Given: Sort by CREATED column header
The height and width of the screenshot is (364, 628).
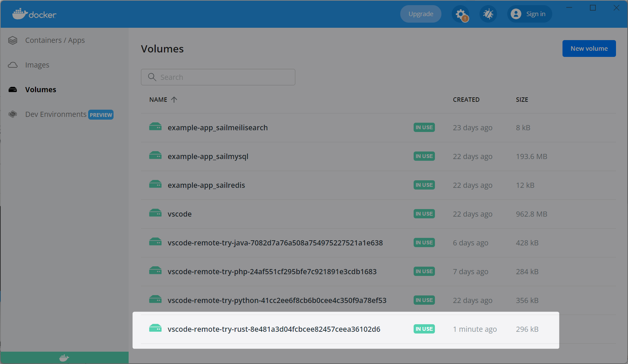Looking at the screenshot, I should coord(466,100).
